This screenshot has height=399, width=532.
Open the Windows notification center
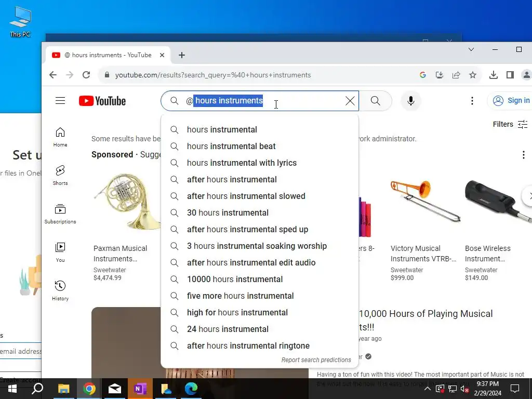click(x=515, y=389)
